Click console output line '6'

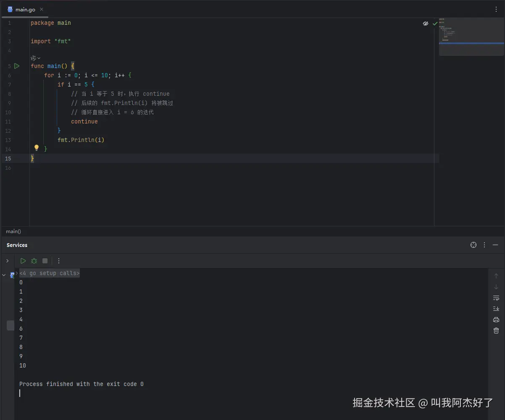[21, 328]
